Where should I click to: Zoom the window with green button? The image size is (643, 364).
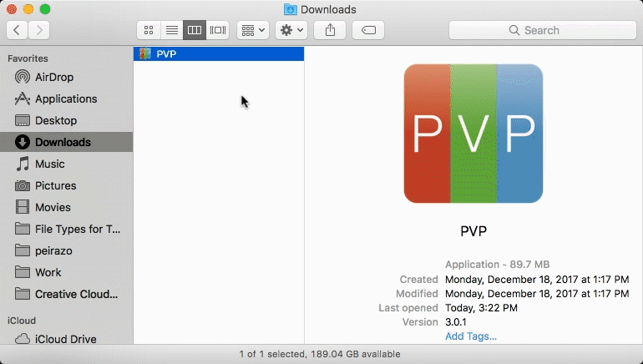click(x=45, y=9)
